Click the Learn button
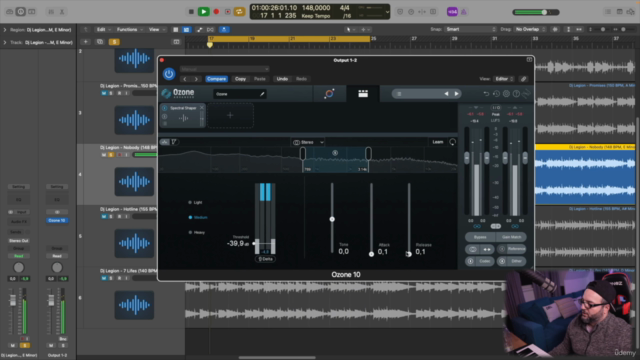 coord(438,142)
